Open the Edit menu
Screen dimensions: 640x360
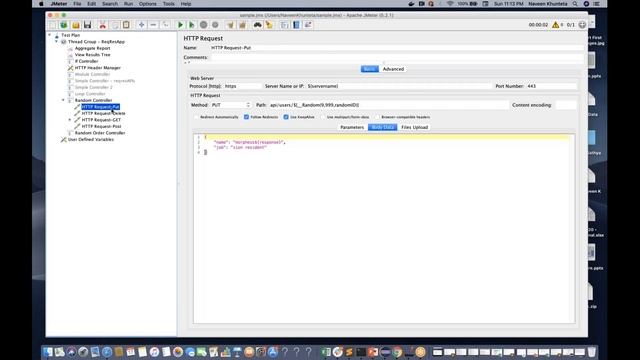click(x=91, y=4)
